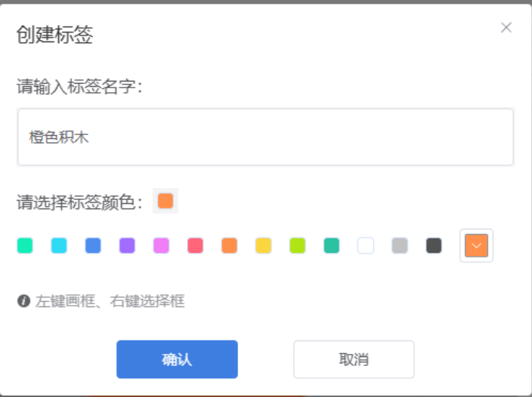
Task: Select the cyan color swatch
Action: click(x=59, y=245)
